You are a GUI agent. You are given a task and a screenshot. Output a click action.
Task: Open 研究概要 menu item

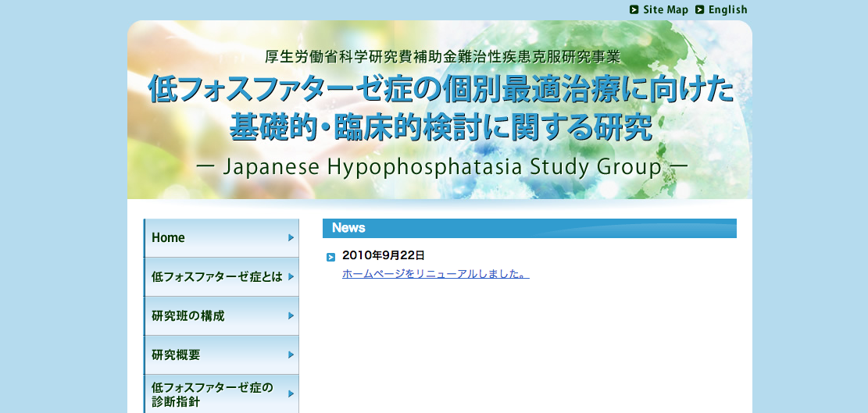221,355
